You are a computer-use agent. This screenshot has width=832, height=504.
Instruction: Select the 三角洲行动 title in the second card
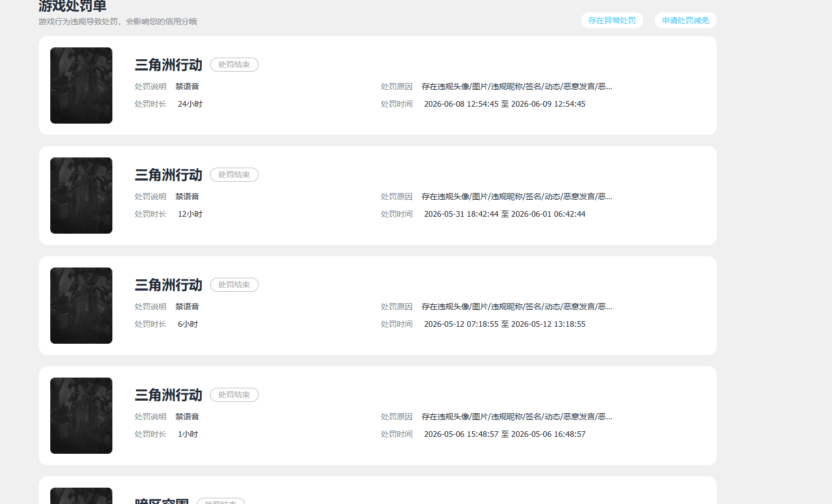pyautogui.click(x=168, y=175)
